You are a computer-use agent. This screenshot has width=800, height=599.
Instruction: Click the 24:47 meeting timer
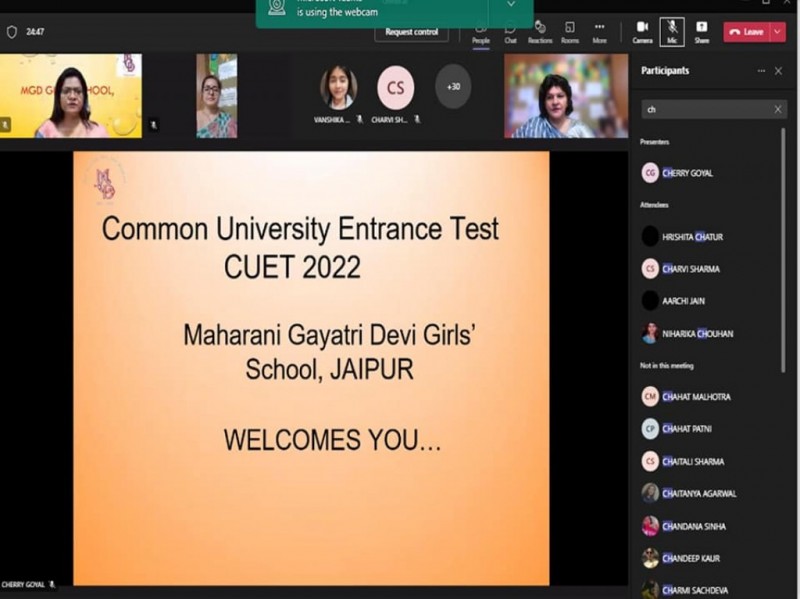[x=35, y=32]
